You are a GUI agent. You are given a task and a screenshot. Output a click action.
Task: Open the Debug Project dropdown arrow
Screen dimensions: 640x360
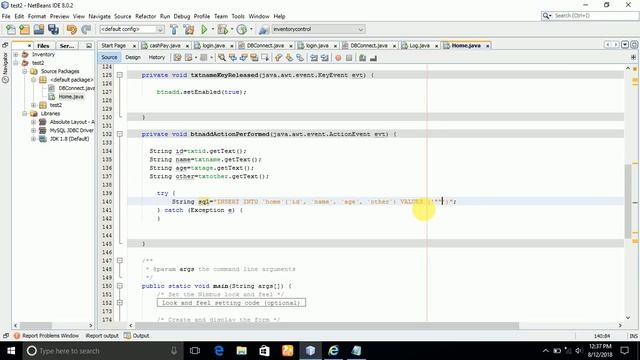tap(231, 29)
